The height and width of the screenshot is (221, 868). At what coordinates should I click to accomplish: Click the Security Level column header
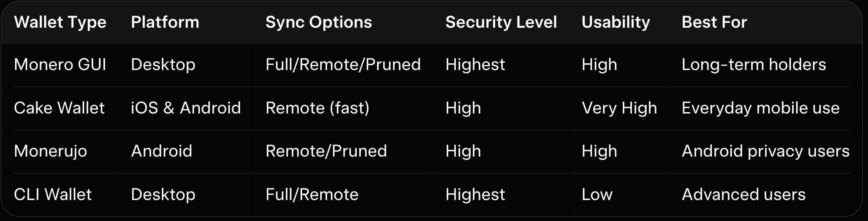tap(501, 22)
